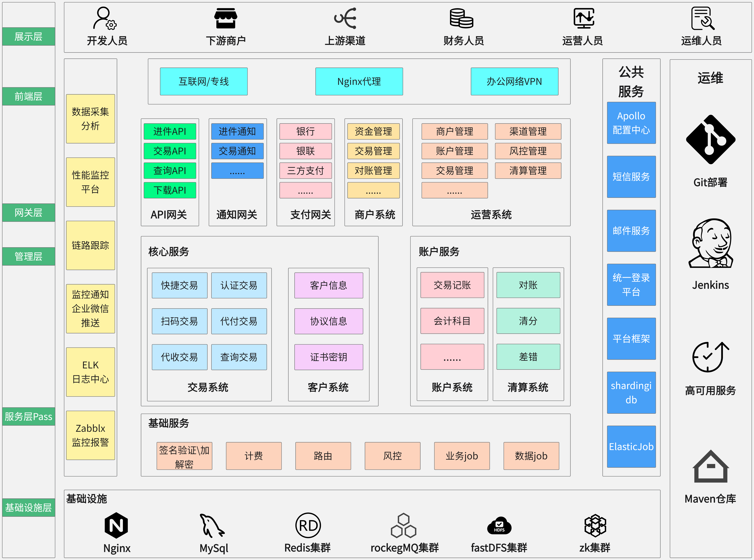The width and height of the screenshot is (754, 560).
Task: Open the Nginx代理 box
Action: point(359,81)
